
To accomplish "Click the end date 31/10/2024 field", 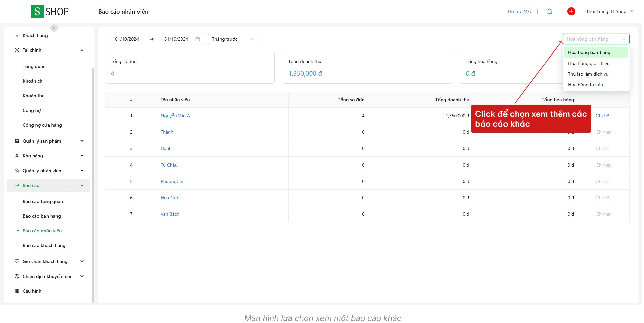I will pyautogui.click(x=176, y=39).
